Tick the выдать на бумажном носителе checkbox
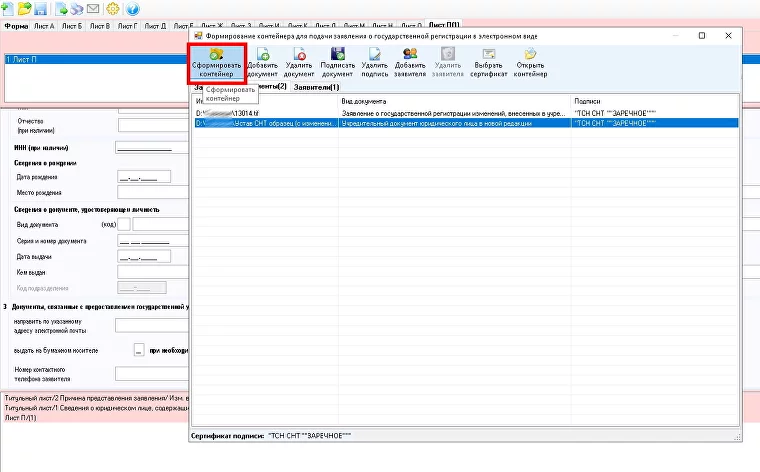Image resolution: width=760 pixels, height=472 pixels. [139, 350]
